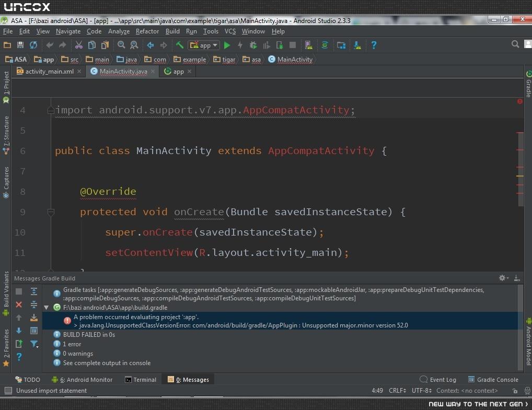The width and height of the screenshot is (532, 410).
Task: Click the Stop square toolbar icon
Action: click(x=293, y=45)
